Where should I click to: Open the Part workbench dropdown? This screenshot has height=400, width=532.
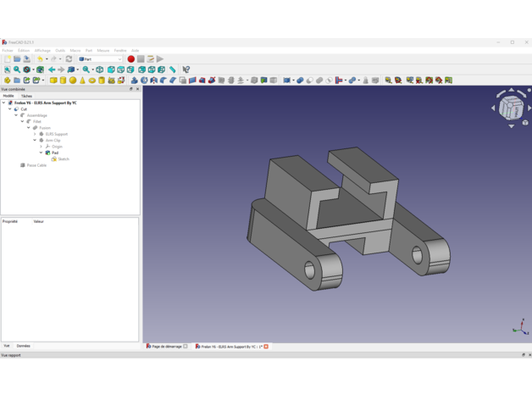[x=101, y=59]
